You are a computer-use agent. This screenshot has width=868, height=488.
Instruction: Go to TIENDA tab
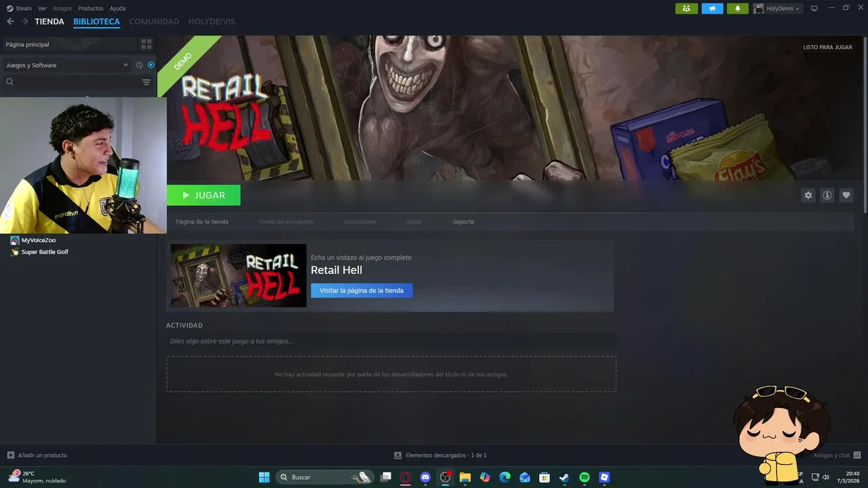tap(50, 22)
